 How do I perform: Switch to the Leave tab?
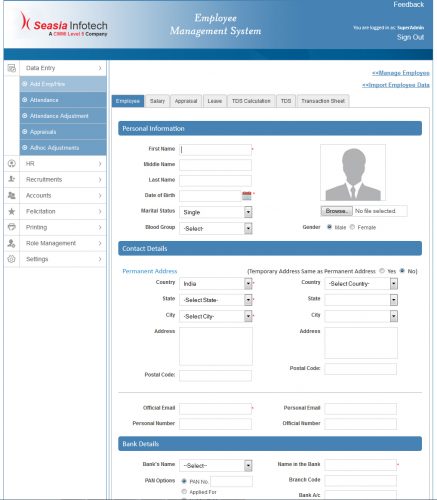coord(215,101)
